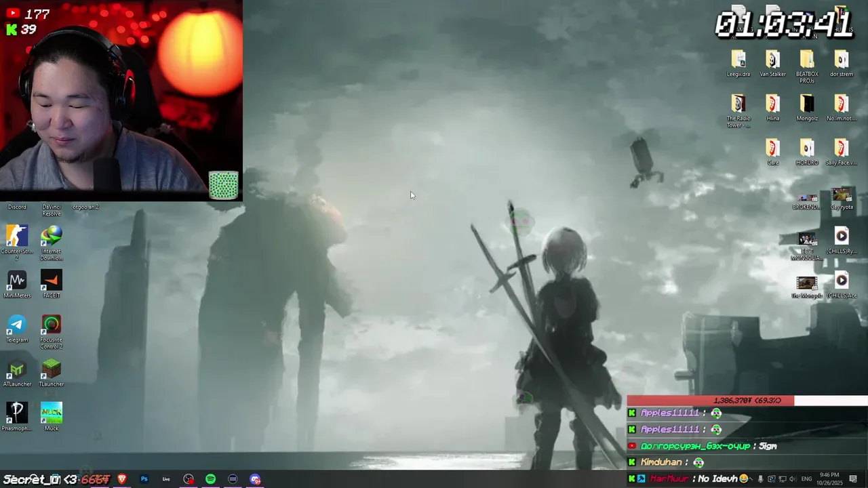Open Photoshop from the taskbar
Image resolution: width=868 pixels, height=488 pixels.
click(x=144, y=479)
